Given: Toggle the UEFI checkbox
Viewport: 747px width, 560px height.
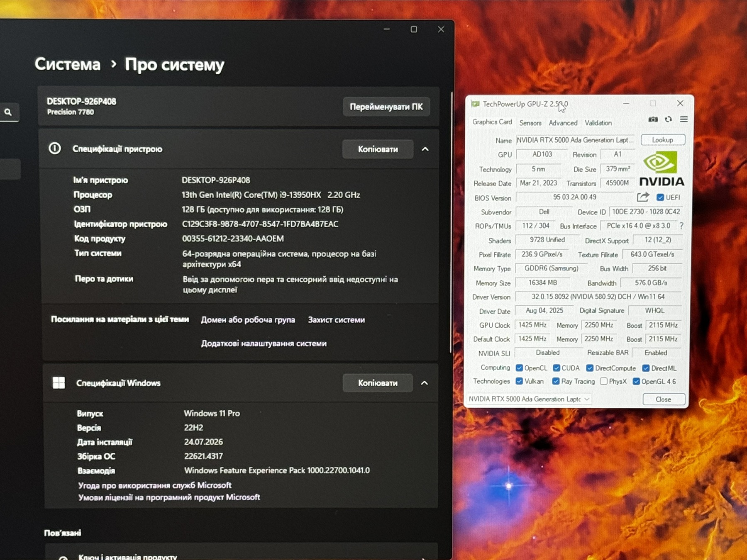Looking at the screenshot, I should (x=660, y=197).
